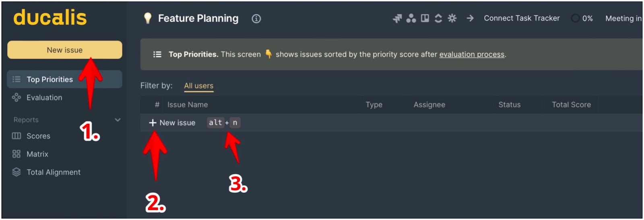Click the asterisk-shaped tracker icon
Screen dimensions: 644x220
click(x=452, y=18)
